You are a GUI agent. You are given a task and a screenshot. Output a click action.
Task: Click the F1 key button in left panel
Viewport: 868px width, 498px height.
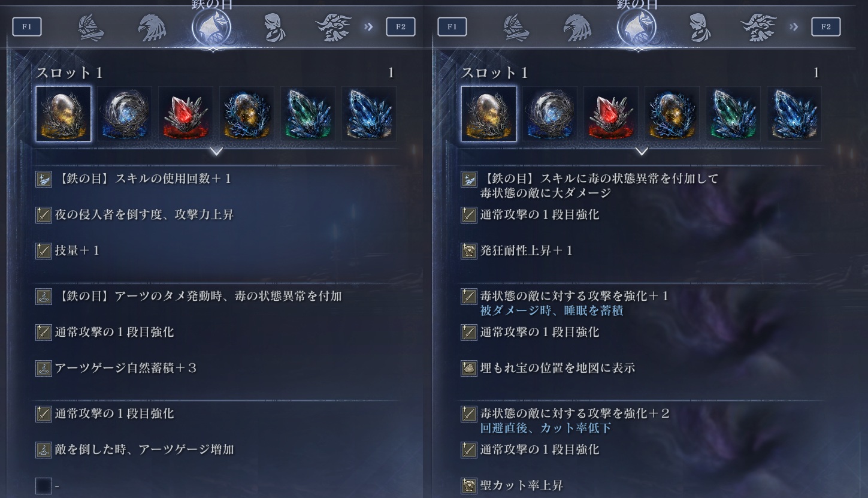click(x=27, y=27)
